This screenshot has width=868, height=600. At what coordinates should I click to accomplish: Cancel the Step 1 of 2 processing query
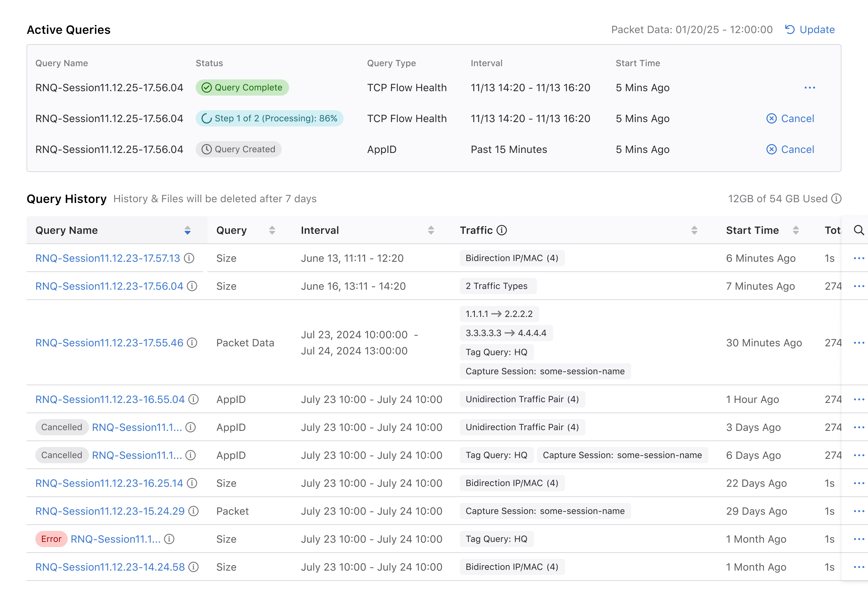coord(790,118)
